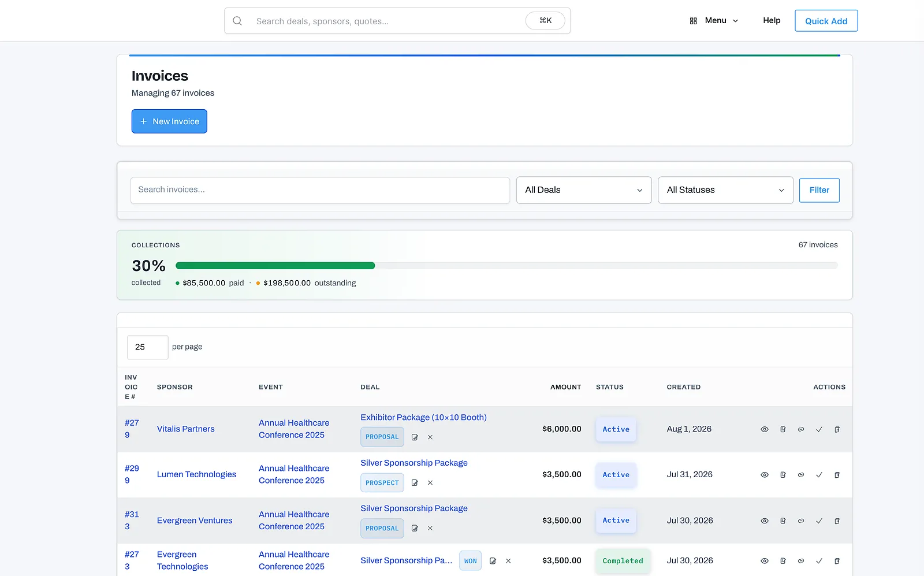
Task: Click the per page number field
Action: click(x=148, y=347)
